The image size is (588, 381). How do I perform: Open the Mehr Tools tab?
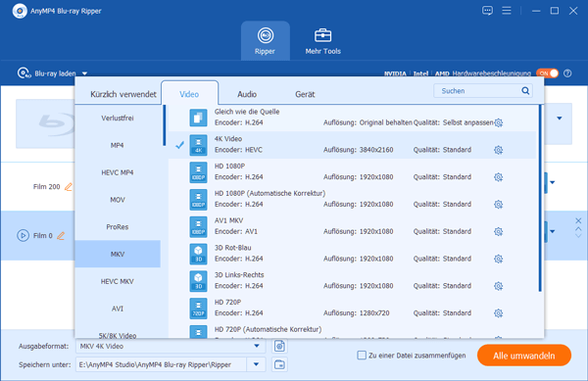322,41
